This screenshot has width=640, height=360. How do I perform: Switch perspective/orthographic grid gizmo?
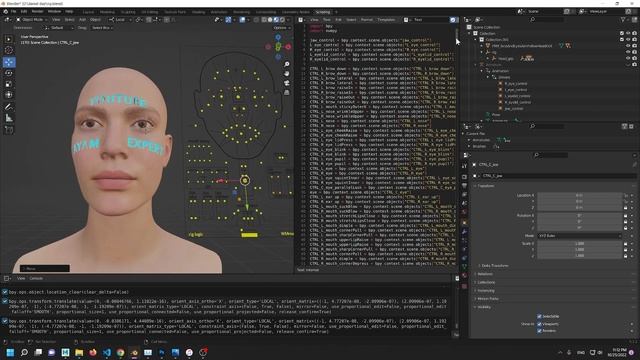[x=287, y=93]
